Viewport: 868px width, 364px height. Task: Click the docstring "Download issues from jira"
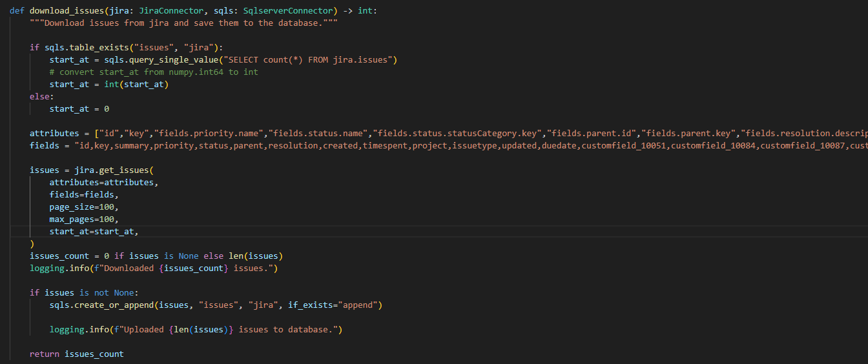[184, 23]
